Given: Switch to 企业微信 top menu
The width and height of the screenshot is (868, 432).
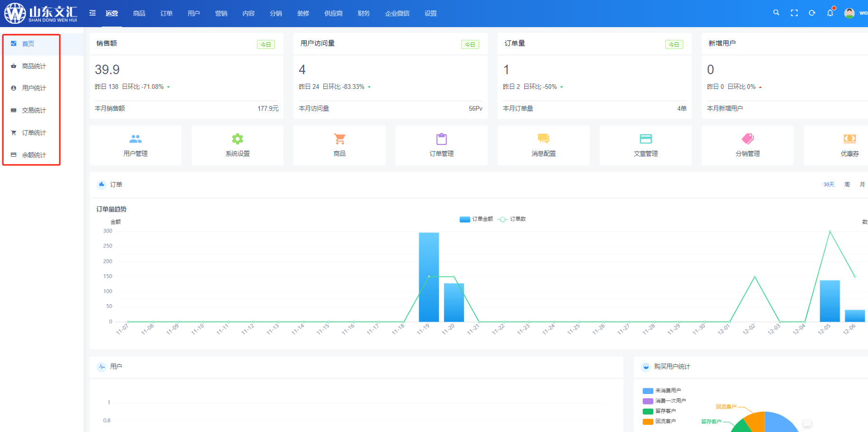Looking at the screenshot, I should coord(397,13).
